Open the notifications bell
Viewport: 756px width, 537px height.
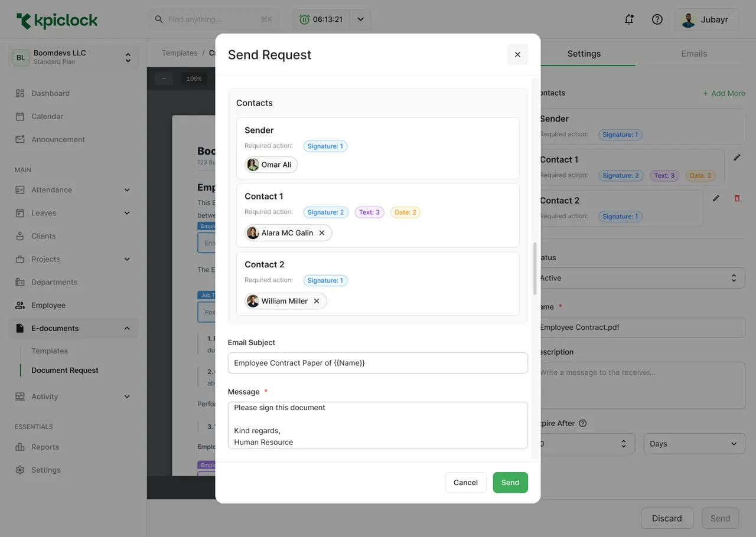pos(629,19)
